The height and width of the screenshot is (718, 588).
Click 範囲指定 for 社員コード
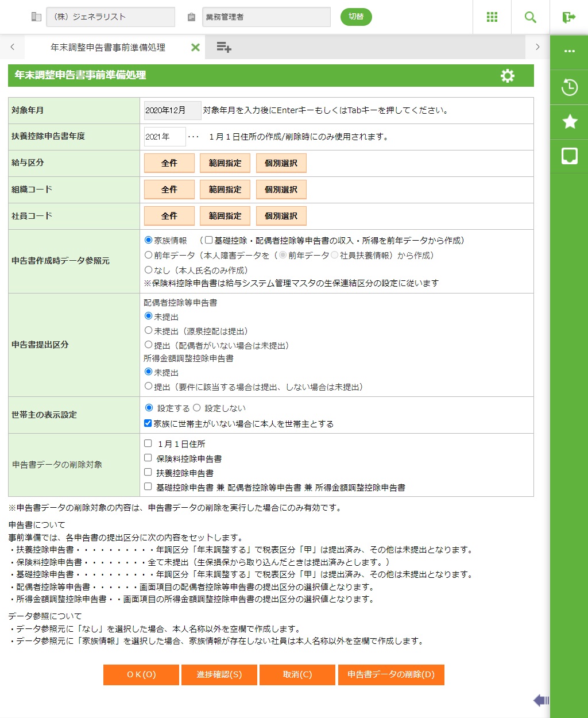(x=225, y=216)
